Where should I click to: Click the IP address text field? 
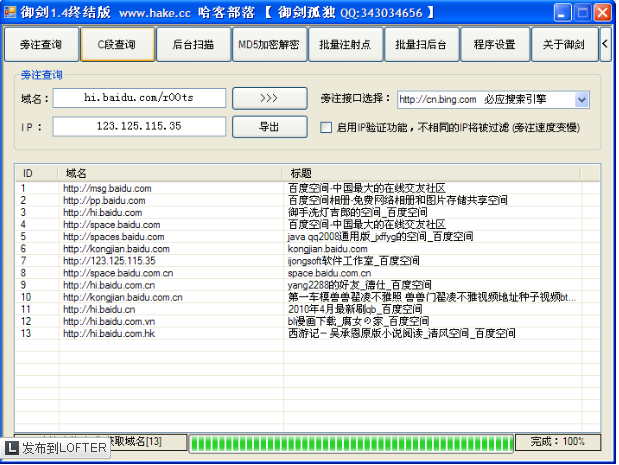pos(139,127)
